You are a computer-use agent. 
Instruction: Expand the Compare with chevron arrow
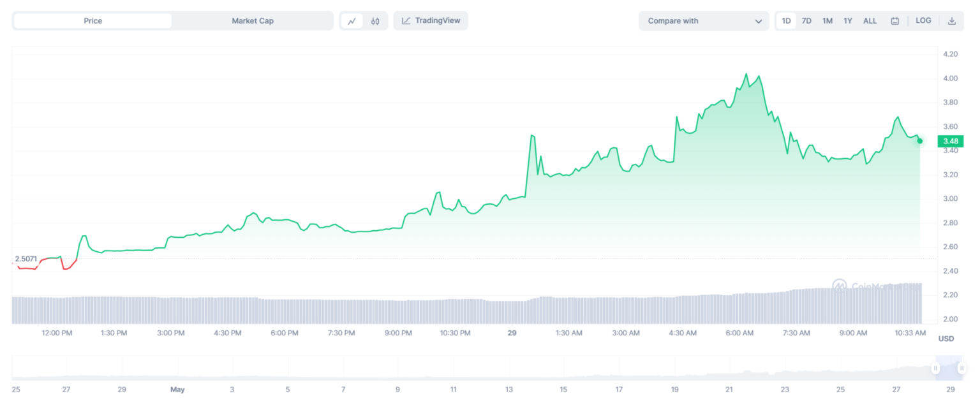pos(758,21)
